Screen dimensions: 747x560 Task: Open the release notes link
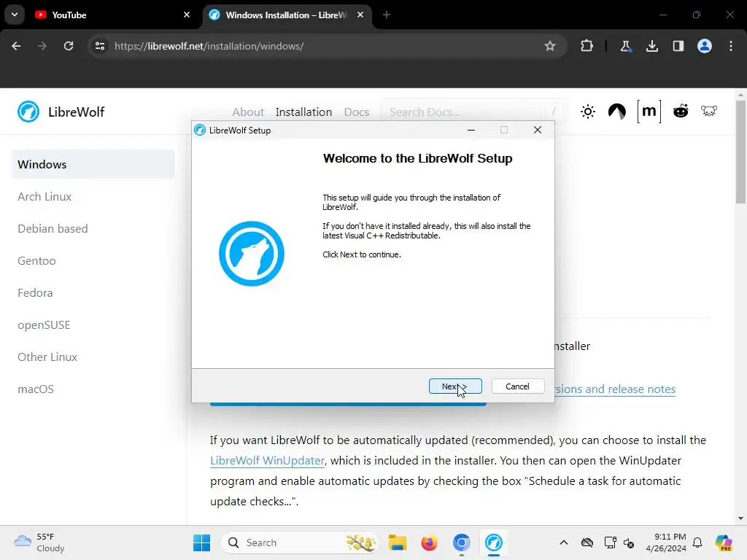point(615,389)
